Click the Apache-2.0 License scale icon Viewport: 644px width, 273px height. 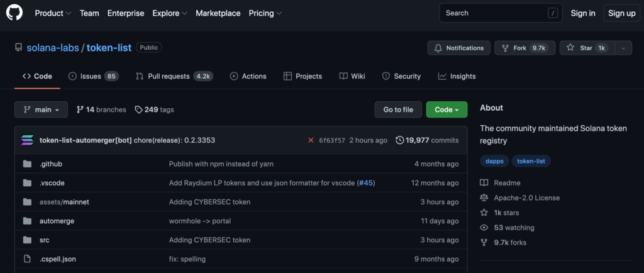484,198
